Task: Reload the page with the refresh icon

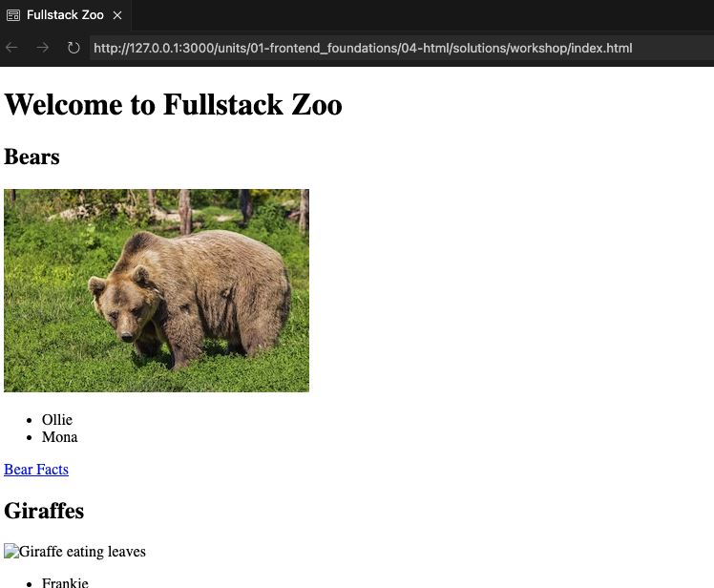Action: [x=73, y=48]
